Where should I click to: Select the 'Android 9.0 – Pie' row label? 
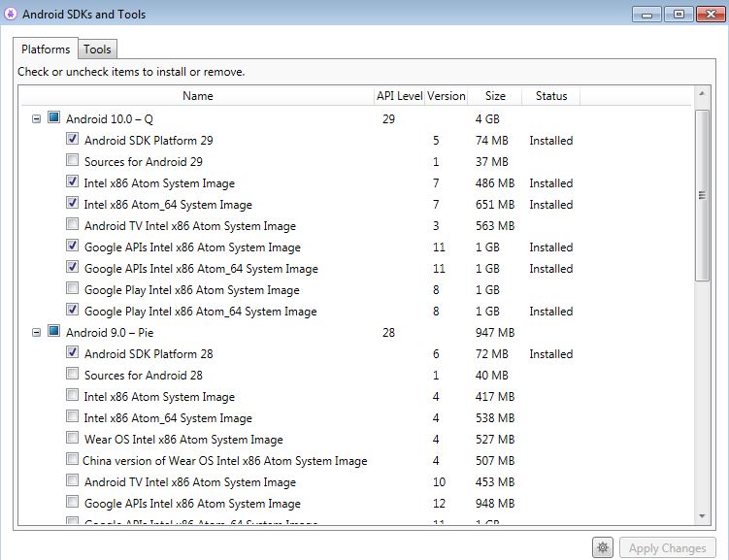pyautogui.click(x=110, y=333)
